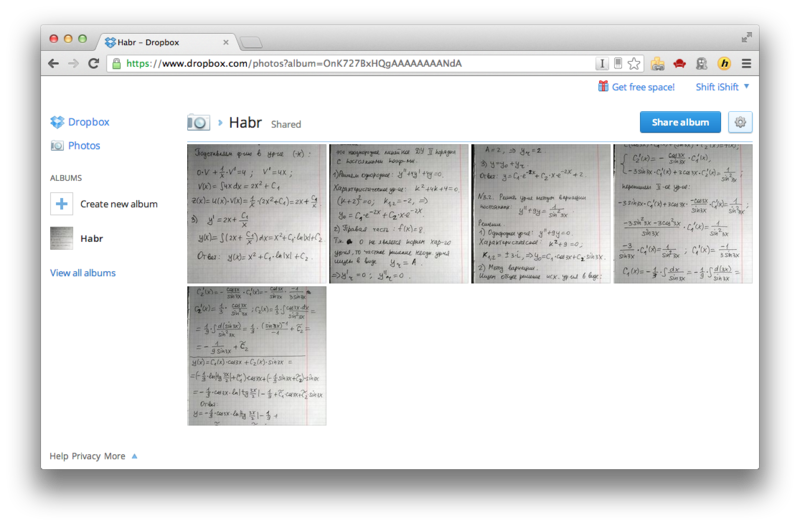Open fourth photo with C₁'(x) system equations
The image size is (800, 526).
click(683, 213)
